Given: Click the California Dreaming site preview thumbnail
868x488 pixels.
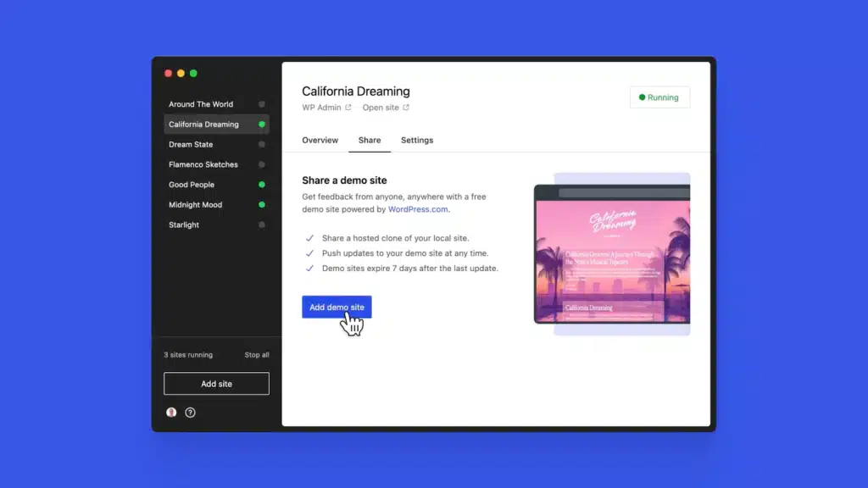Looking at the screenshot, I should (612, 254).
